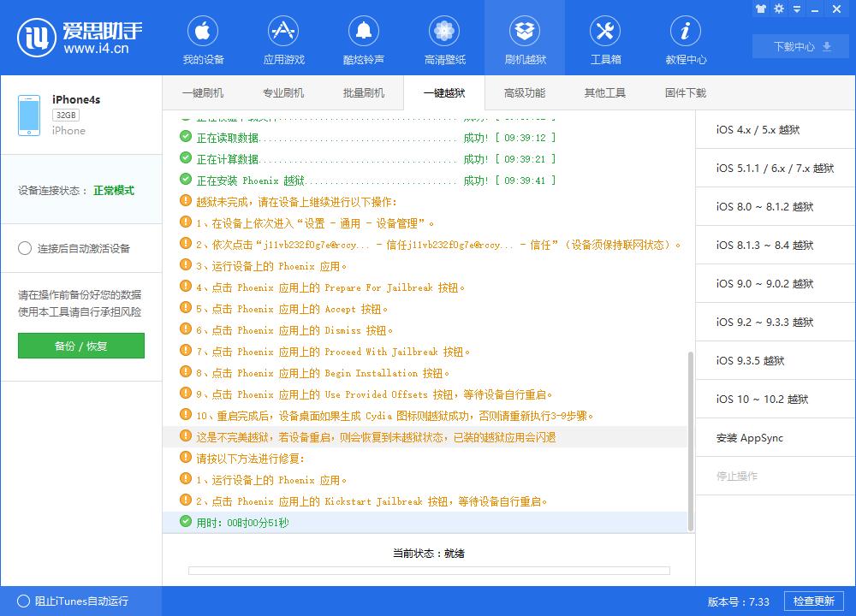Open the 高清壁纸 wallpapers section
Screen dimensions: 856x616
tap(443, 38)
